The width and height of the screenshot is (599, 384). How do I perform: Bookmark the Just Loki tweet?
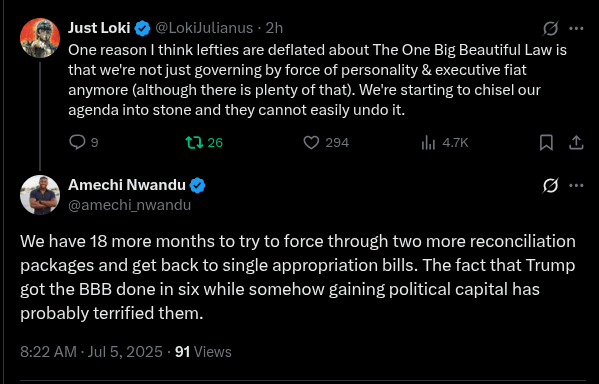click(546, 143)
